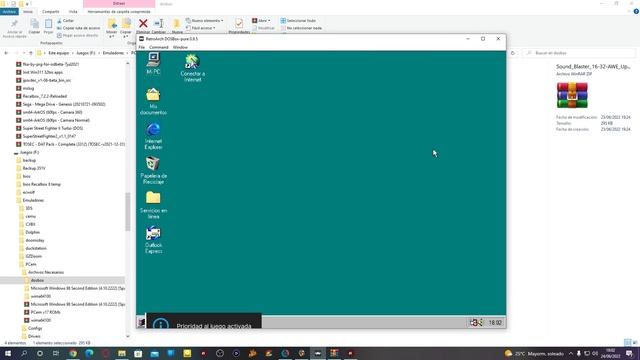This screenshot has width=640, height=360.
Task: Select bios Recalbox Etemp folder in tree
Action: click(41, 184)
